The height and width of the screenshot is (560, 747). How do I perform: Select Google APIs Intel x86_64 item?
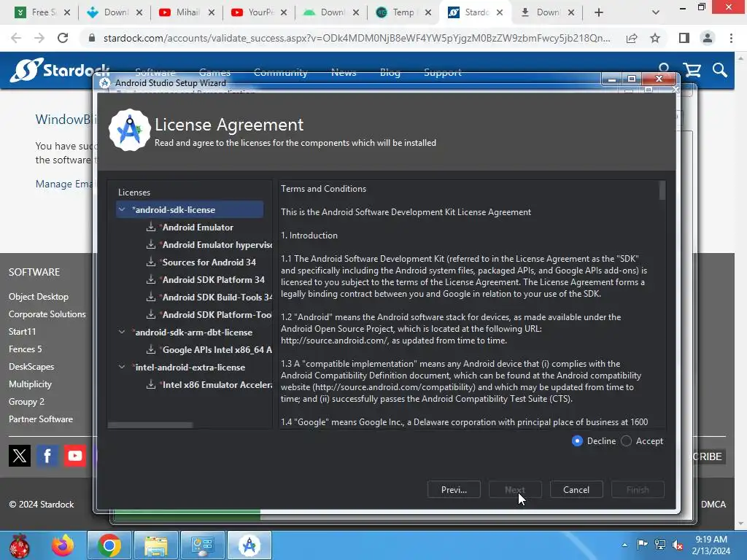217,349
